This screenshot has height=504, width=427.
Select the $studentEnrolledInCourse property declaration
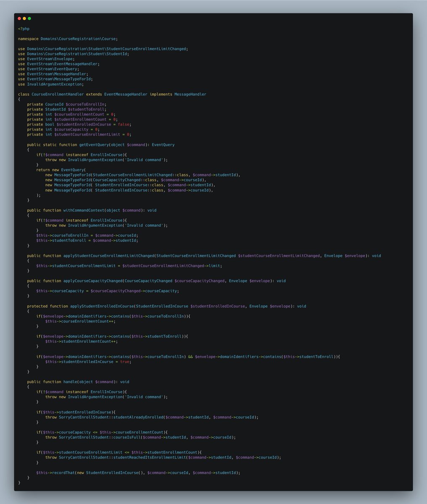click(x=80, y=124)
